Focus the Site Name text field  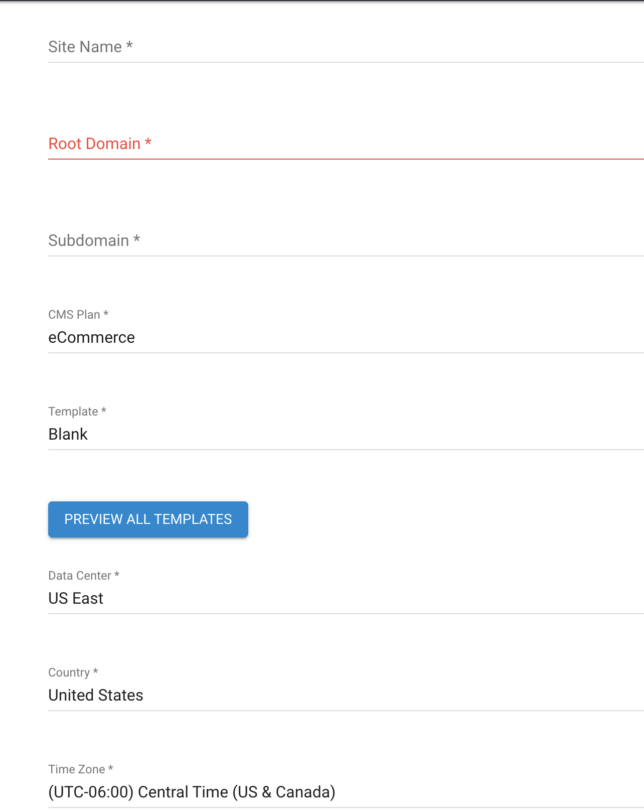tap(346, 47)
